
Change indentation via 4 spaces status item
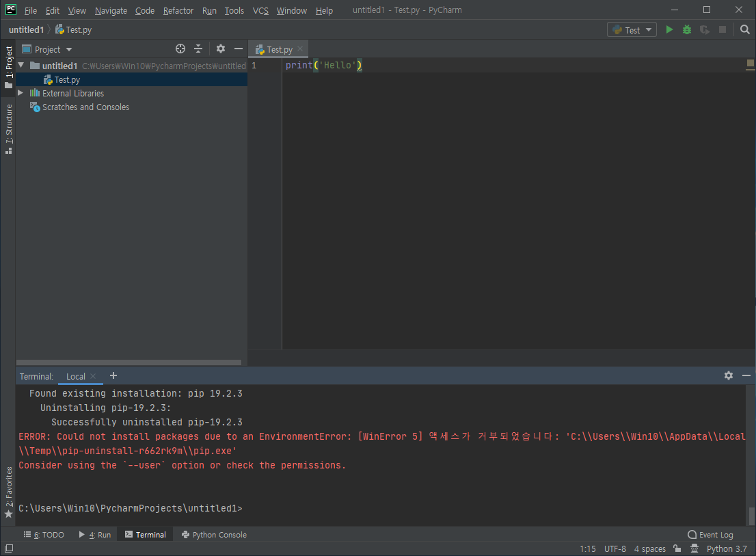[x=649, y=548]
